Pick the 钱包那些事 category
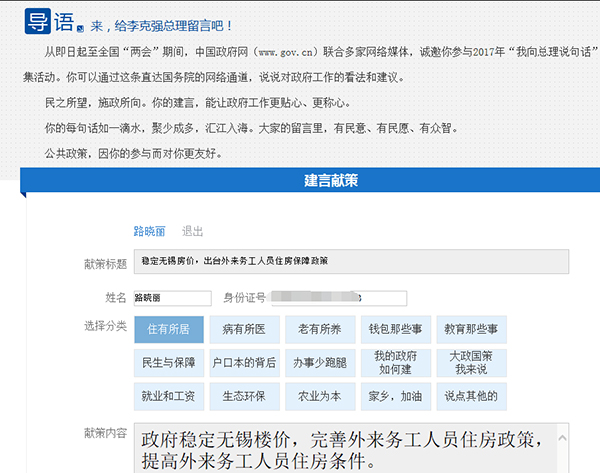 coord(395,329)
